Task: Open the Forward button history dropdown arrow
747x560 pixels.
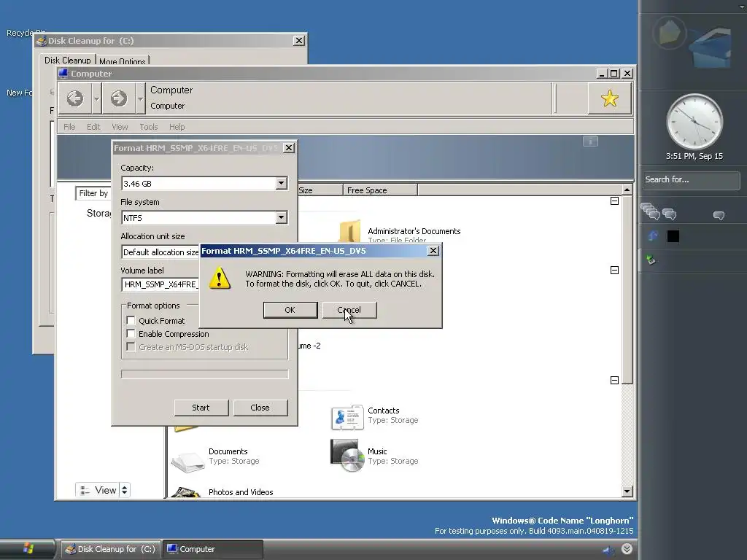Action: pyautogui.click(x=141, y=98)
